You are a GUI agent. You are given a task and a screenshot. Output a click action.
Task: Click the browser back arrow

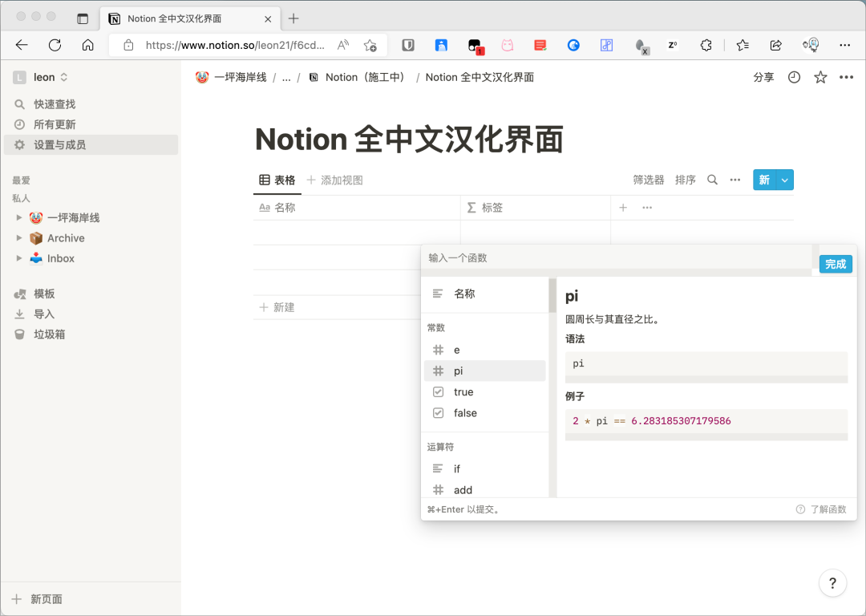tap(22, 45)
